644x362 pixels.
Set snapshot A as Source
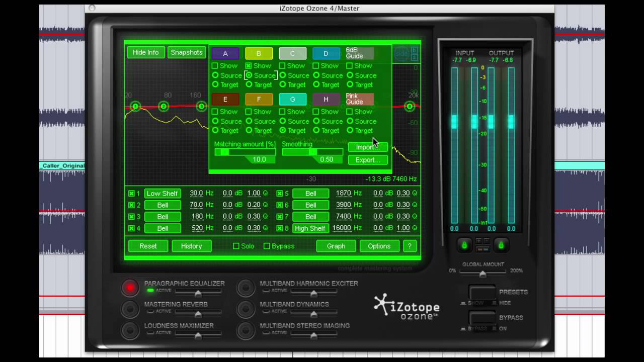pos(215,75)
